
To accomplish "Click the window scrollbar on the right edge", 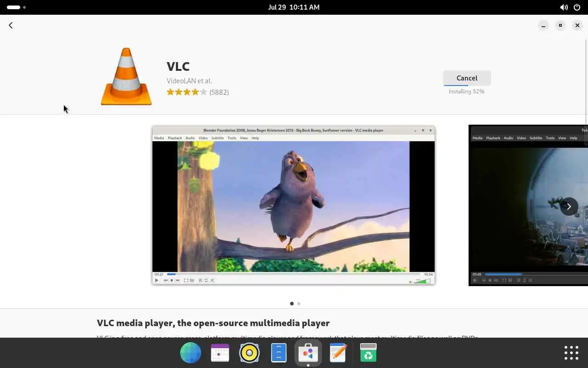I will point(586,92).
